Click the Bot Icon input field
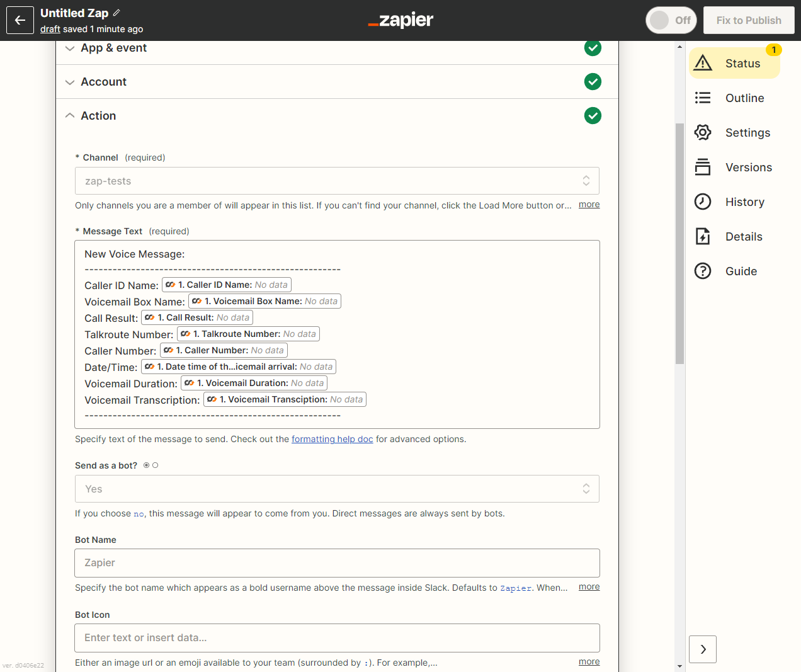 click(x=337, y=638)
